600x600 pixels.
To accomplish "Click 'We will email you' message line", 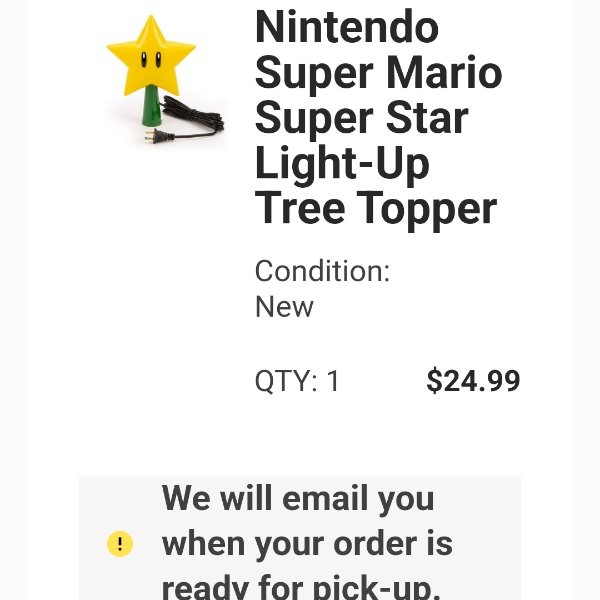I will 298,499.
